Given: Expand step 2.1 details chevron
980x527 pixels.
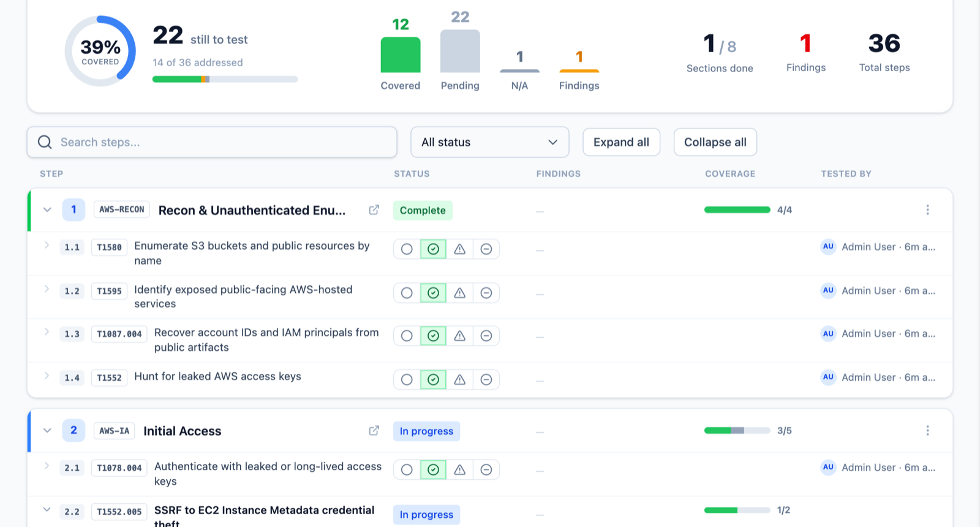Looking at the screenshot, I should click(47, 466).
